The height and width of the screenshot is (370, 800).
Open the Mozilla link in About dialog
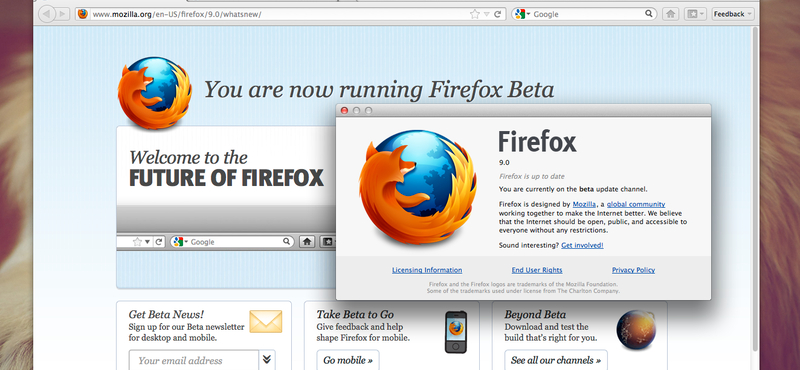pyautogui.click(x=584, y=204)
